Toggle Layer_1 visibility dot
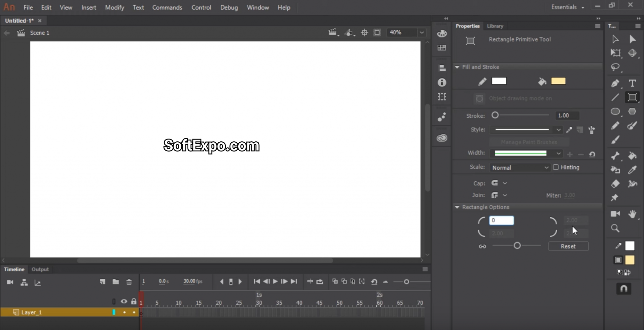The height and width of the screenshot is (330, 644). (125, 312)
